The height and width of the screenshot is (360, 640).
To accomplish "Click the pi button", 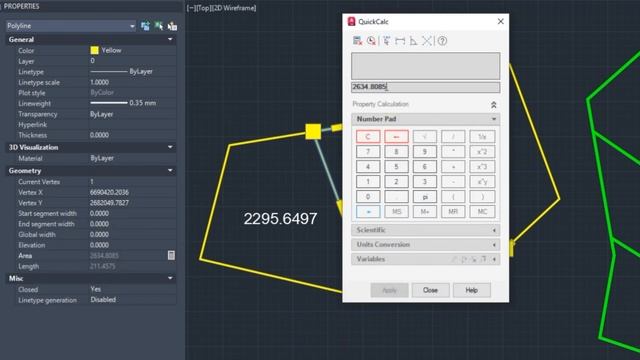I will point(424,197).
